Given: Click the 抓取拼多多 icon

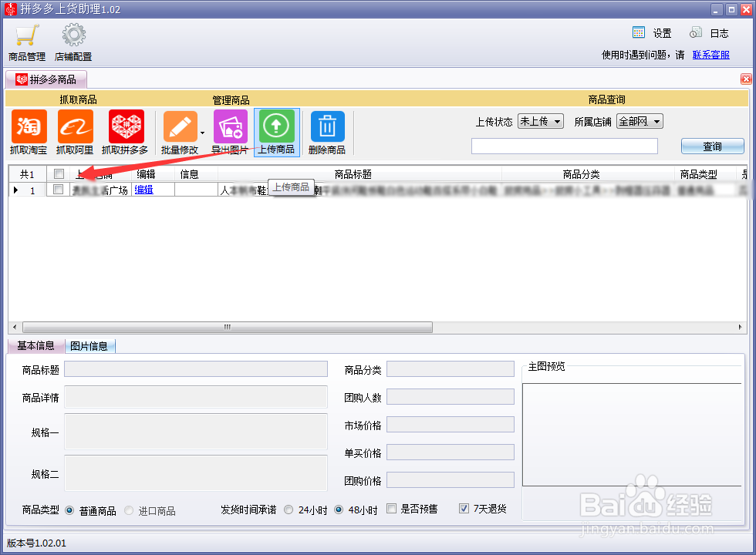Looking at the screenshot, I should click(x=126, y=126).
